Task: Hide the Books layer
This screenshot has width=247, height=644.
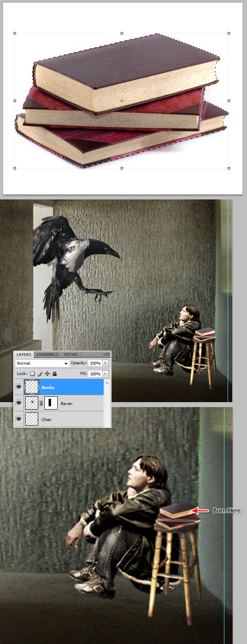Action: point(19,387)
